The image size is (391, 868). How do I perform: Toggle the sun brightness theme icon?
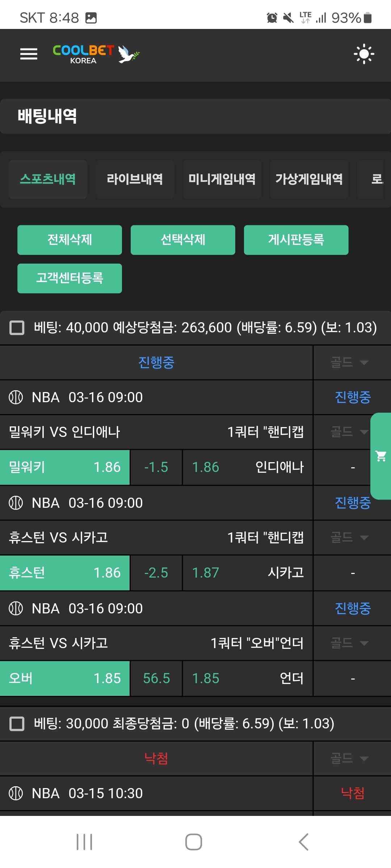tap(364, 54)
